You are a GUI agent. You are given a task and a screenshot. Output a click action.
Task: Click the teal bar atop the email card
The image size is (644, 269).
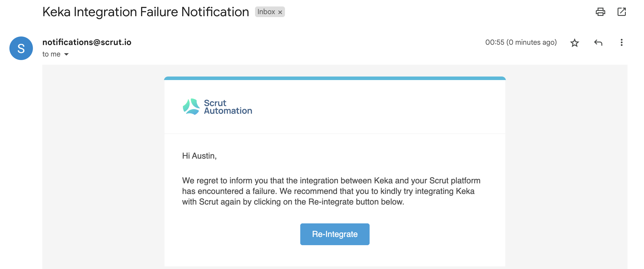[335, 78]
